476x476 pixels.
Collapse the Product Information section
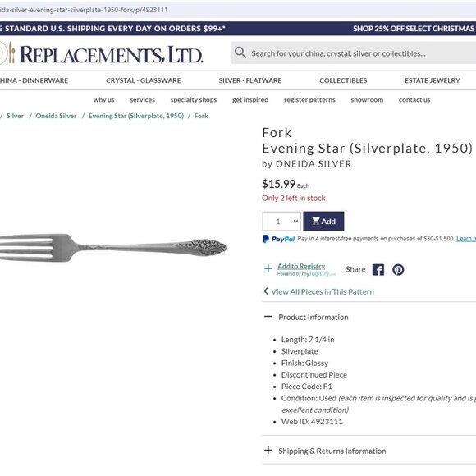pyautogui.click(x=313, y=318)
